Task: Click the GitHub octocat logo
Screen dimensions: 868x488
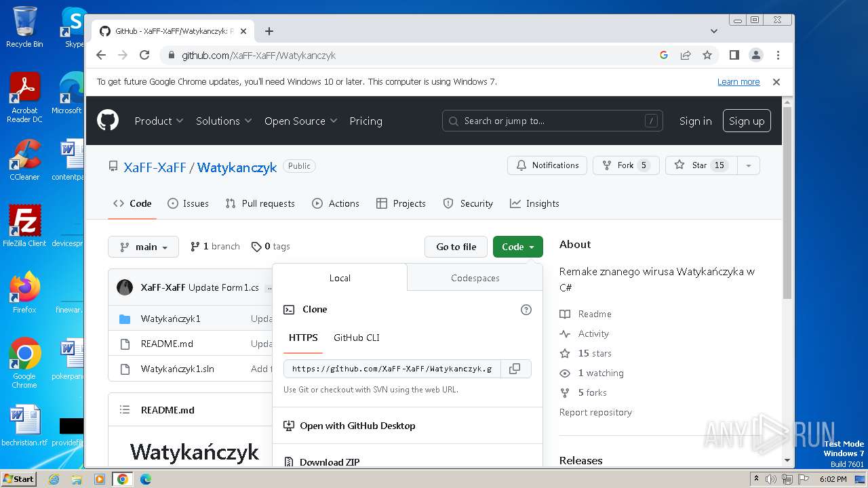Action: click(108, 121)
